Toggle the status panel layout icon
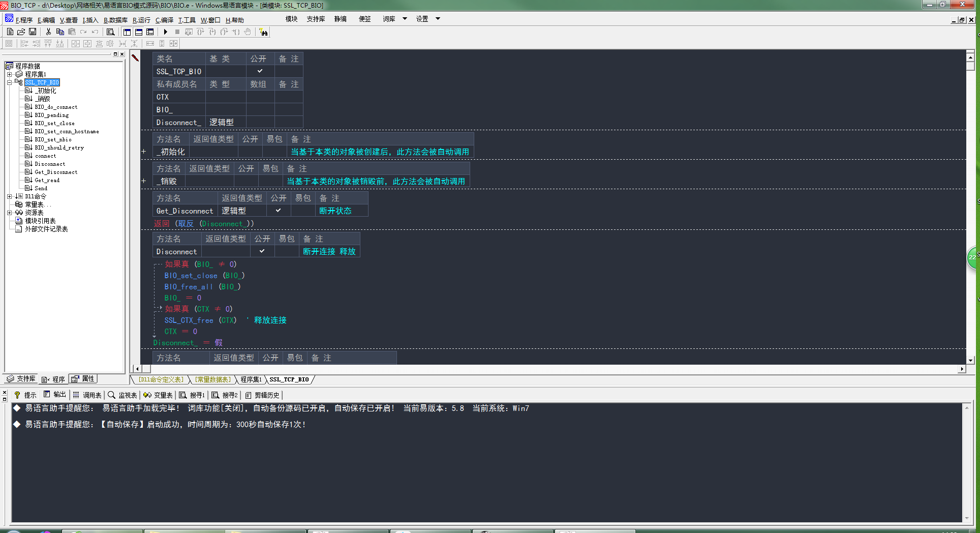This screenshot has height=533, width=980. (x=138, y=32)
